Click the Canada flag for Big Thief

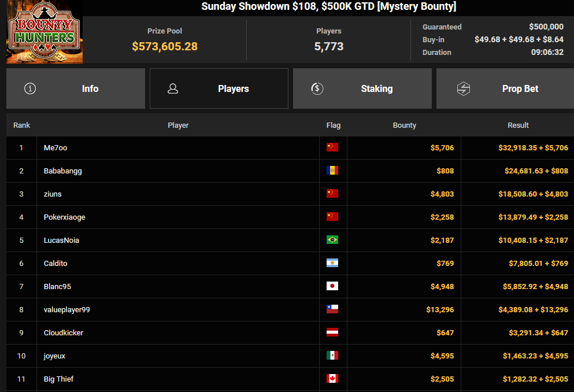pyautogui.click(x=332, y=379)
